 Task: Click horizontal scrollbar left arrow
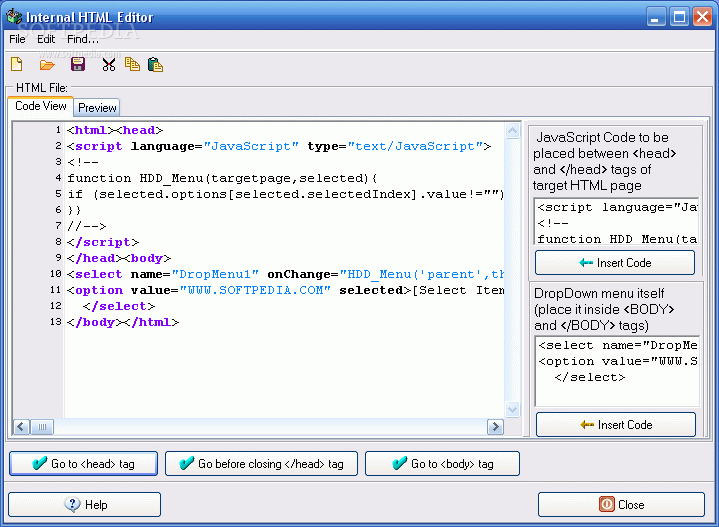(x=21, y=427)
